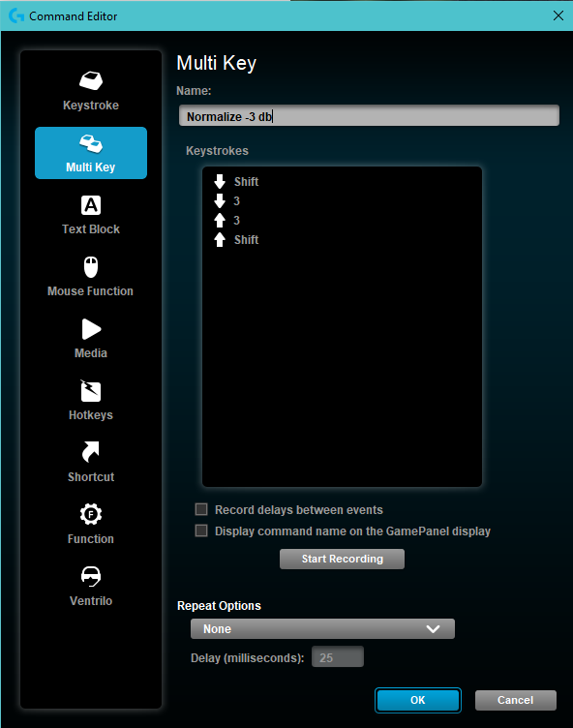Image resolution: width=573 pixels, height=728 pixels.
Task: Open the Text Block command type
Action: pyautogui.click(x=91, y=215)
